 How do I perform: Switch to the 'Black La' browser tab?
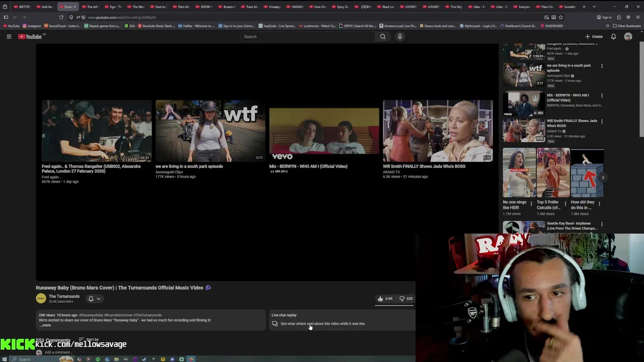click(386, 7)
